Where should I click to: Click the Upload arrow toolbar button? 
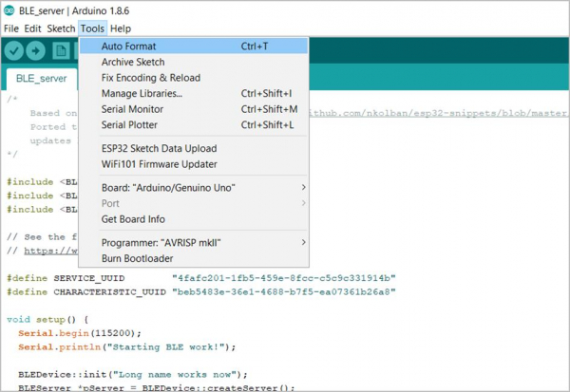coord(37,50)
